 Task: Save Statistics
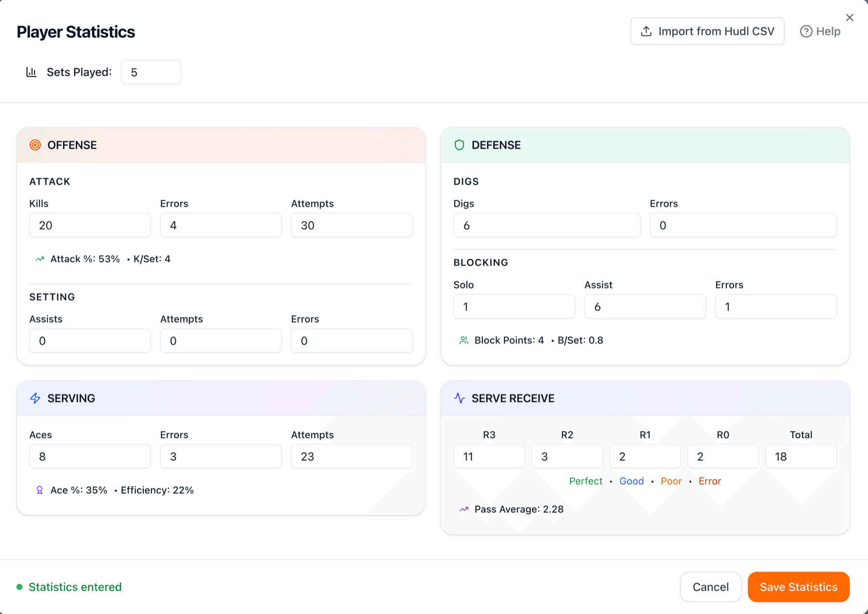coord(799,587)
